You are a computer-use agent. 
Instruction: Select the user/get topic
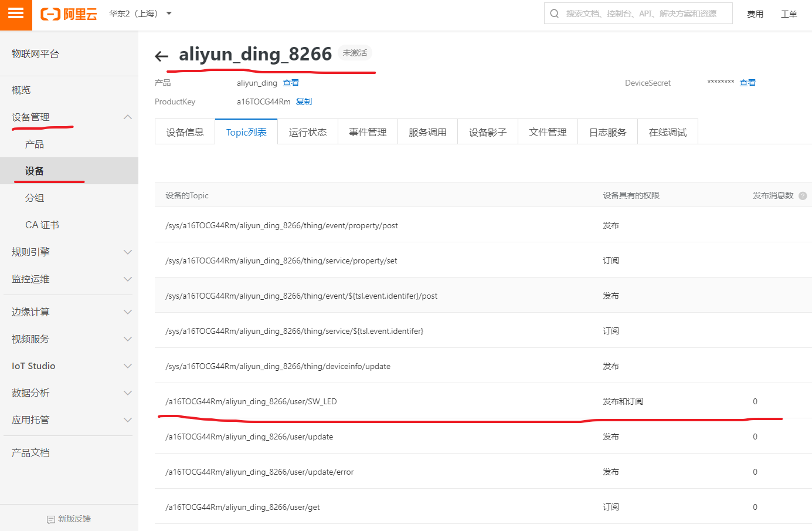(x=243, y=508)
